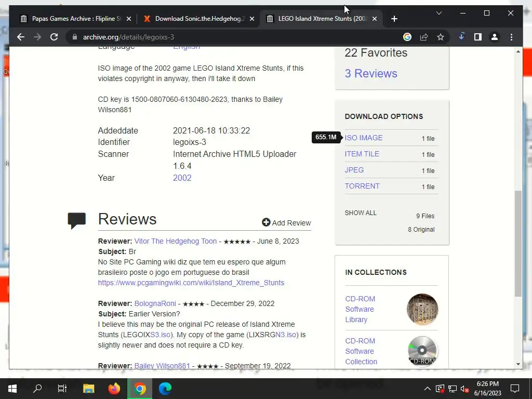Open the notification center icon
Screen dimensions: 532x399
[x=515, y=389]
